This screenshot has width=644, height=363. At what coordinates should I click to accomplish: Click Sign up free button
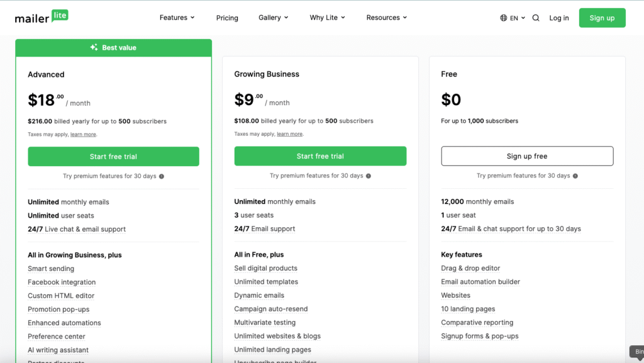click(x=528, y=156)
